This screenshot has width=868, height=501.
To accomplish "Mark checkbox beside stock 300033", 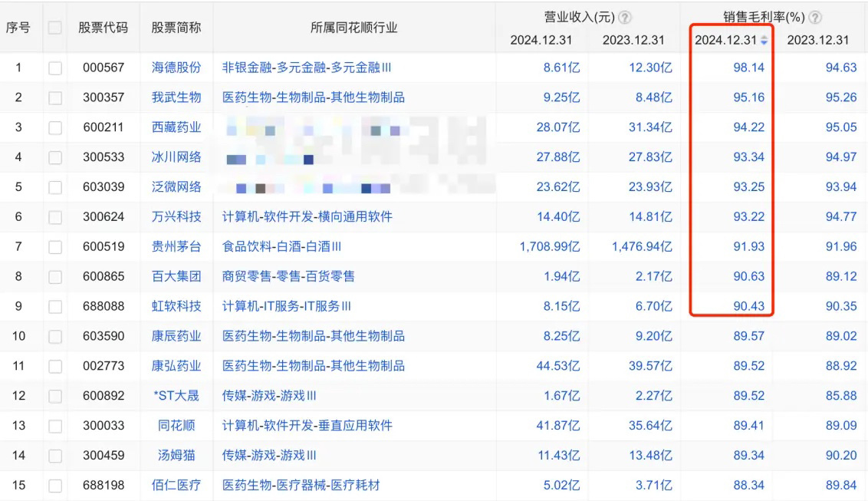I will 54,427.
